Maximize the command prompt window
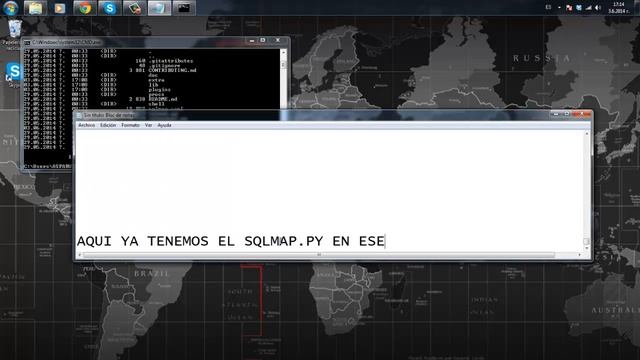 [263, 40]
